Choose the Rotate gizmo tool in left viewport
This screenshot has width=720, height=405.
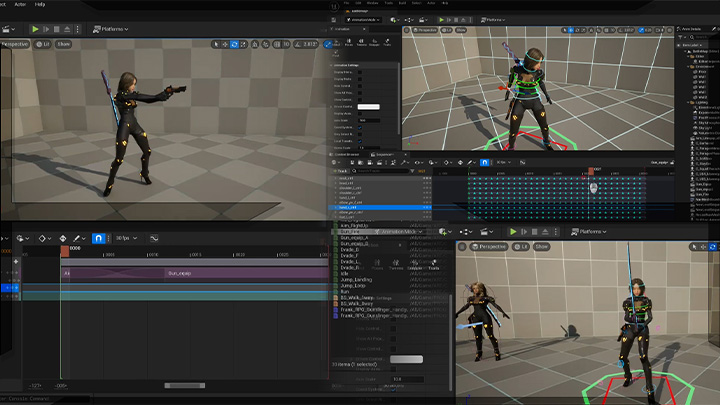(234, 45)
